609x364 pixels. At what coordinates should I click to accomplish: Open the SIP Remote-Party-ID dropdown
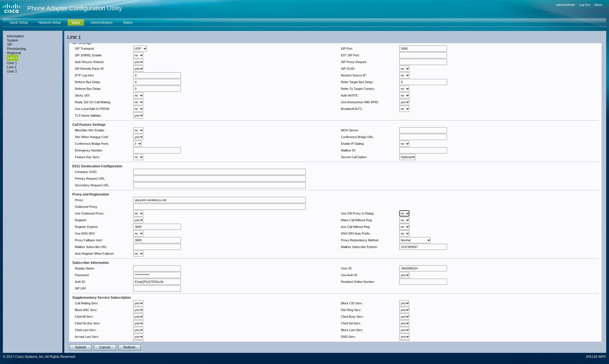pos(138,69)
